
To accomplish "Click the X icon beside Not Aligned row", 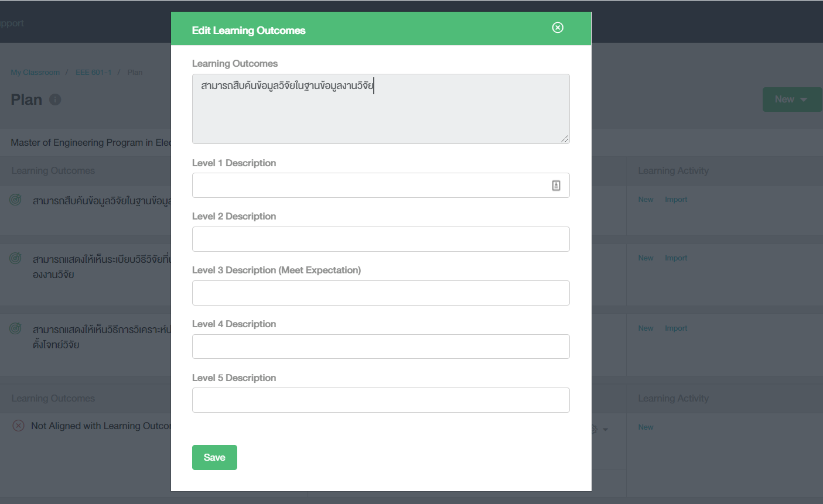I will [19, 426].
